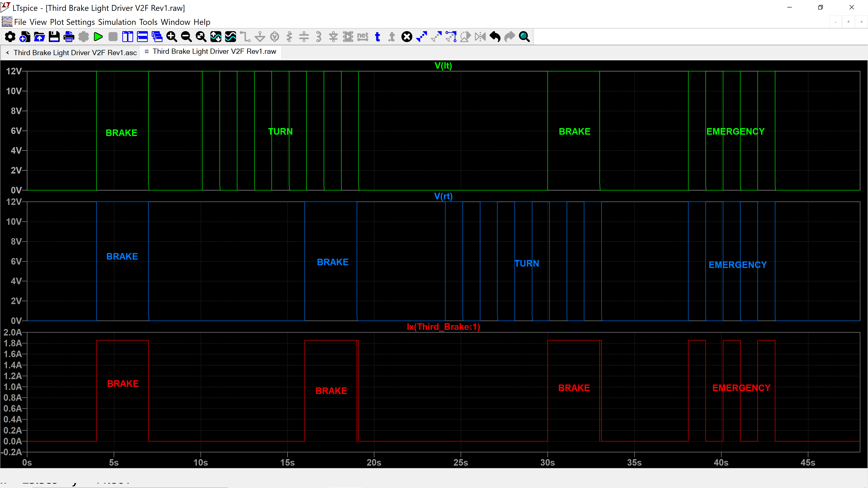Click the blue duplicate/copy arrows icon

click(x=422, y=37)
